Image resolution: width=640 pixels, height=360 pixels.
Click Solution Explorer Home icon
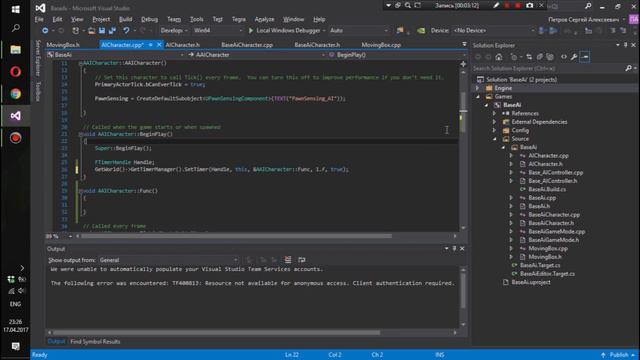click(499, 57)
